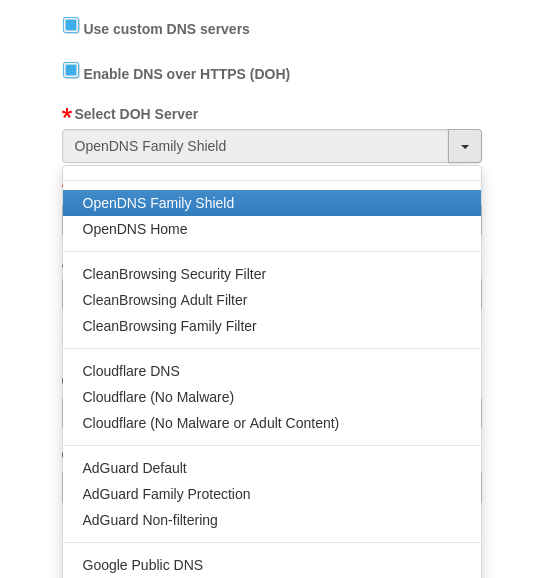This screenshot has width=559, height=578.
Task: Toggle Use custom DNS servers checkbox
Action: point(71,25)
